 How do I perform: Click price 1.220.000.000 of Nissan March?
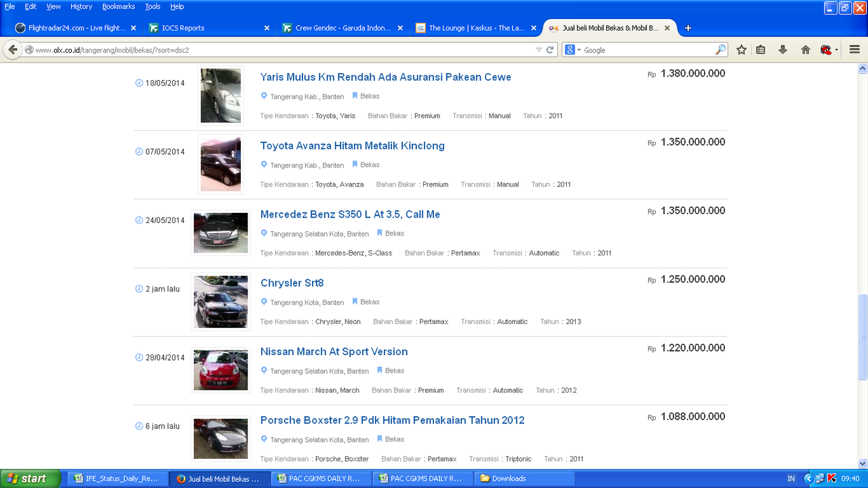click(x=693, y=348)
